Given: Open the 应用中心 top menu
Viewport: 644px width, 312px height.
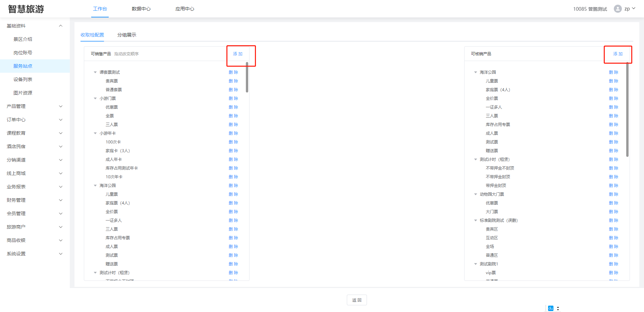Looking at the screenshot, I should (184, 9).
